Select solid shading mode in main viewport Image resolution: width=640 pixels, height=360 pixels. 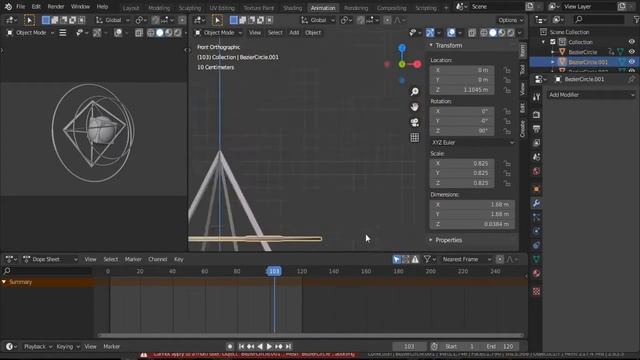[x=493, y=33]
